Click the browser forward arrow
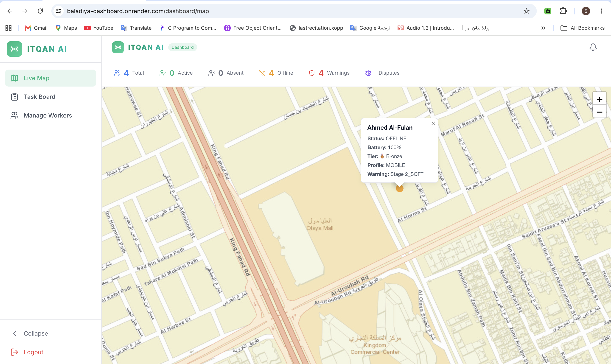611x364 pixels. 25,11
